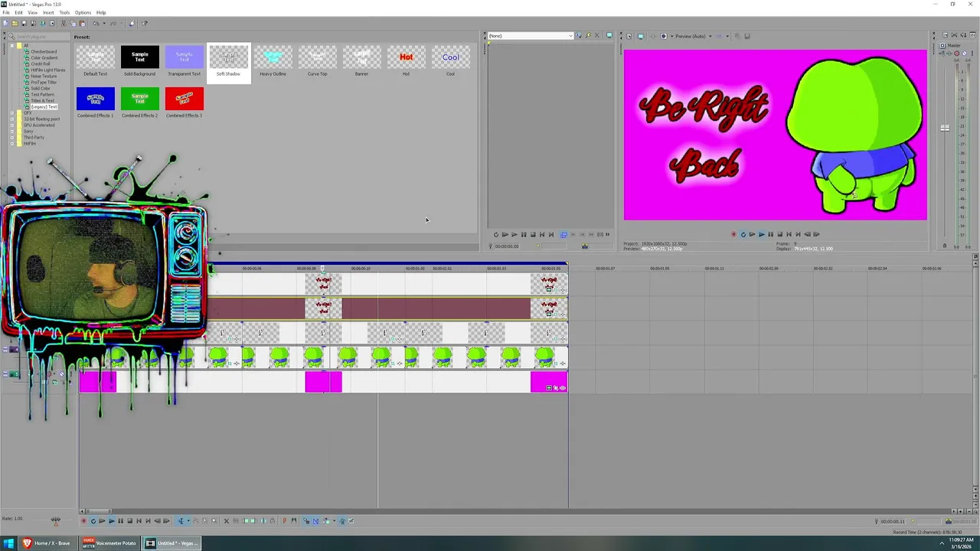
Task: Expand the GPU Accelerated folder
Action: [12, 126]
